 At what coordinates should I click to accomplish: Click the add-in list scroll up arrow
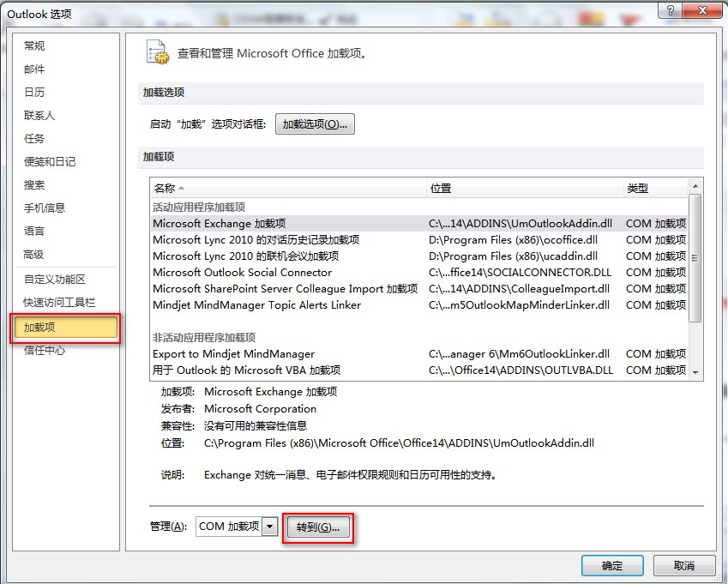695,186
